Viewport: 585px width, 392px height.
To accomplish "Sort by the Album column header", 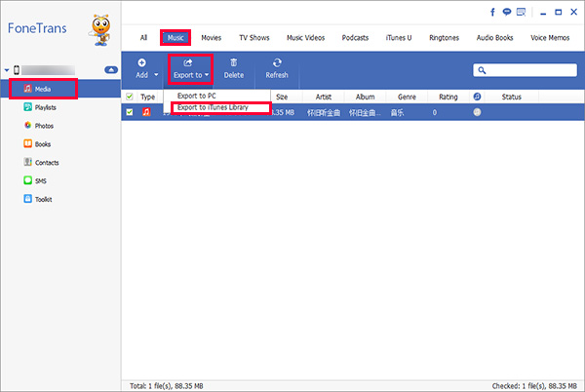I will pos(365,97).
